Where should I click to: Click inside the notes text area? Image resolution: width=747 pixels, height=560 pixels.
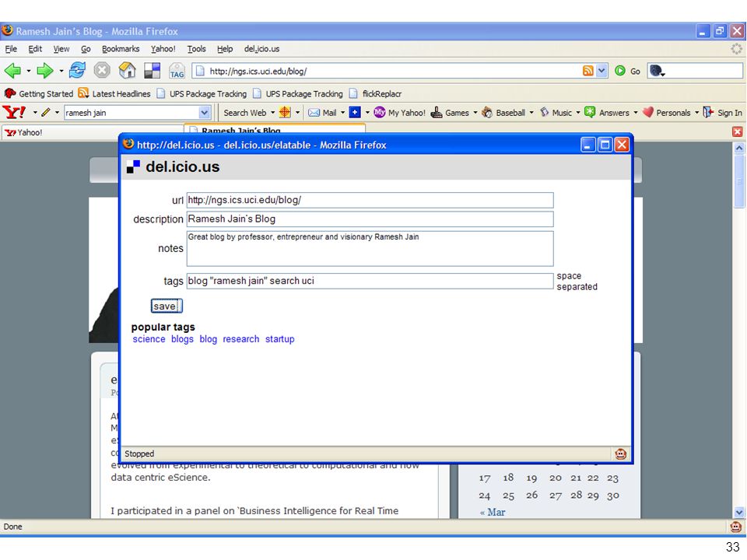coord(370,249)
